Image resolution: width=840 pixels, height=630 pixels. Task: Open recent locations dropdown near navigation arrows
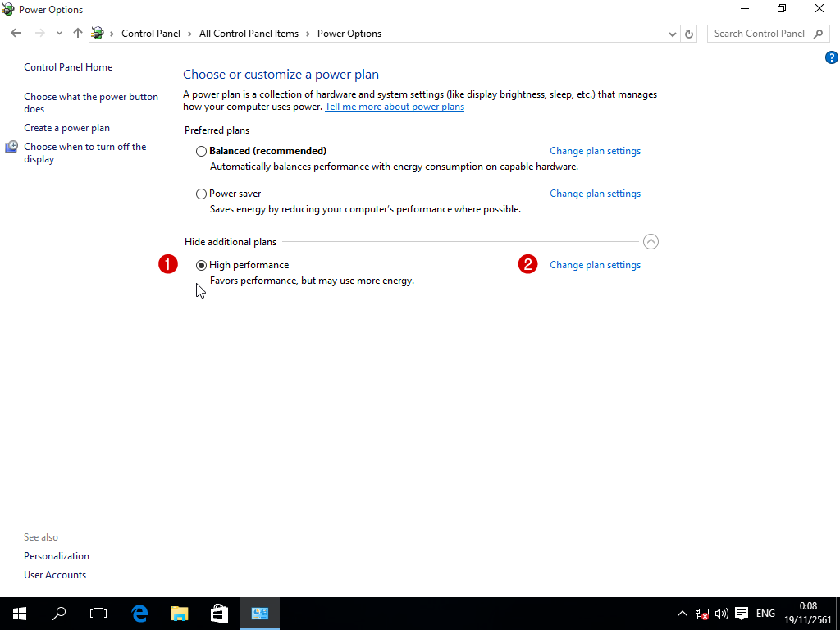(59, 34)
